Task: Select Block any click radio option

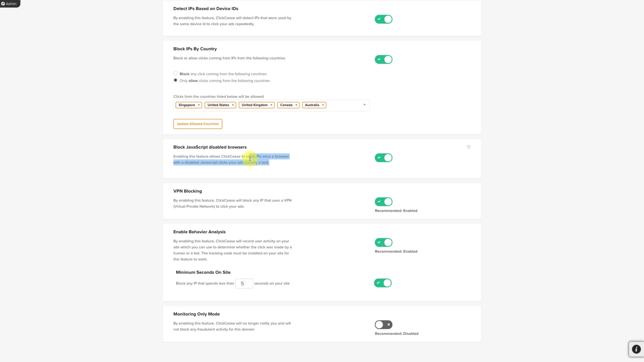Action: 175,73
